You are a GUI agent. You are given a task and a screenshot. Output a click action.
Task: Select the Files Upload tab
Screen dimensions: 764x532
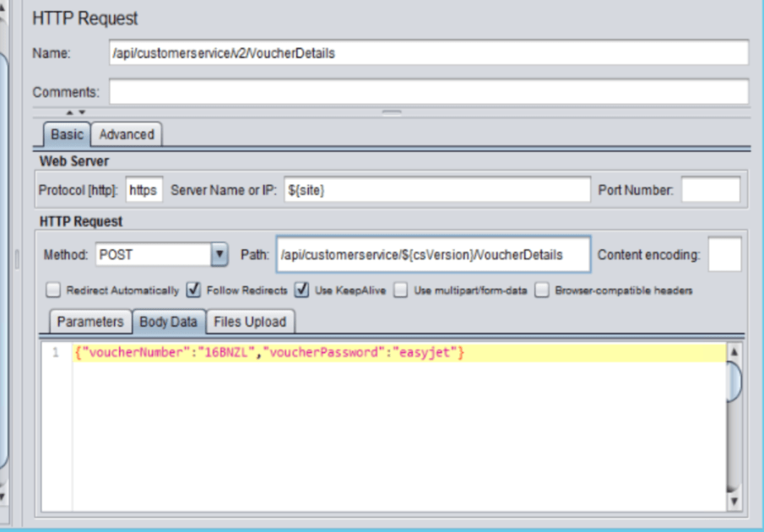pyautogui.click(x=251, y=321)
